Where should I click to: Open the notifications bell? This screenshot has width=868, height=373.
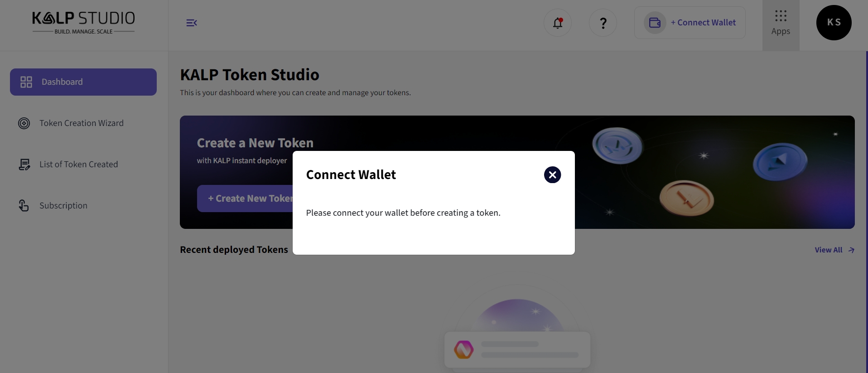[557, 23]
